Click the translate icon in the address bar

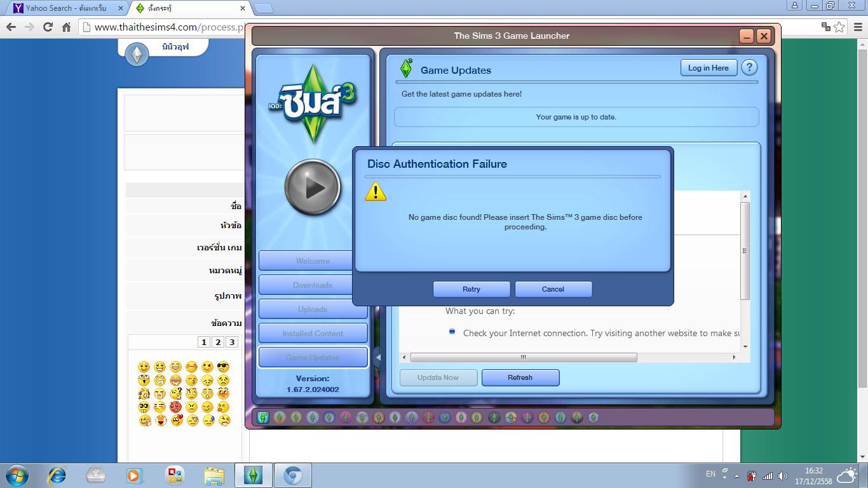point(826,27)
